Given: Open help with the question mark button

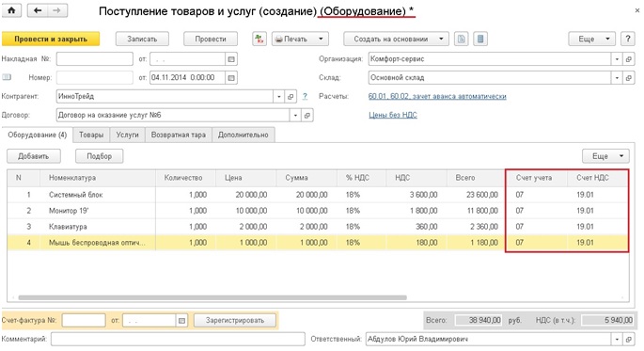Looking at the screenshot, I should [628, 39].
